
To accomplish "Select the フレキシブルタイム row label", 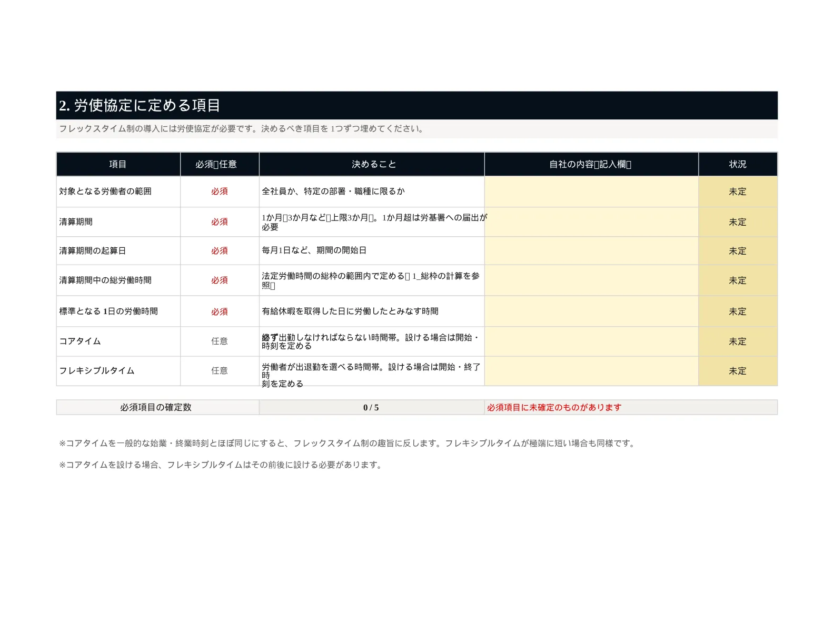I will point(118,371).
